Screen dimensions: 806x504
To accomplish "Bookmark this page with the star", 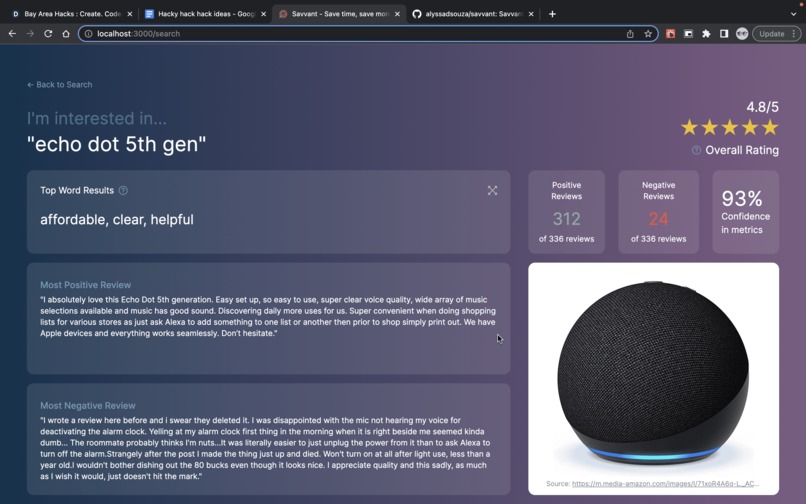I will [x=648, y=33].
